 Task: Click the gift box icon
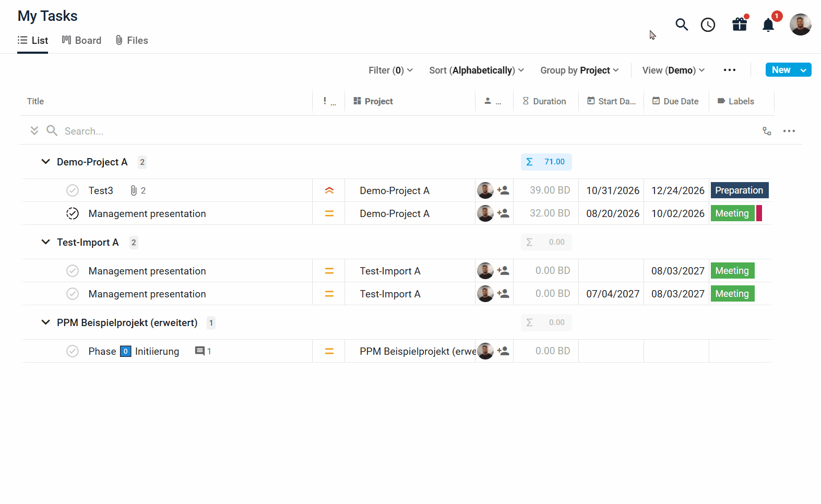(x=740, y=24)
